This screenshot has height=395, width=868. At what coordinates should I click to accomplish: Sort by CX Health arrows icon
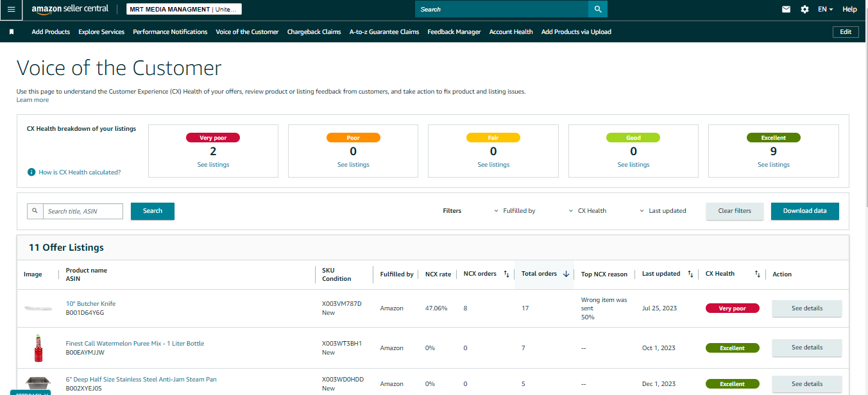pos(758,274)
